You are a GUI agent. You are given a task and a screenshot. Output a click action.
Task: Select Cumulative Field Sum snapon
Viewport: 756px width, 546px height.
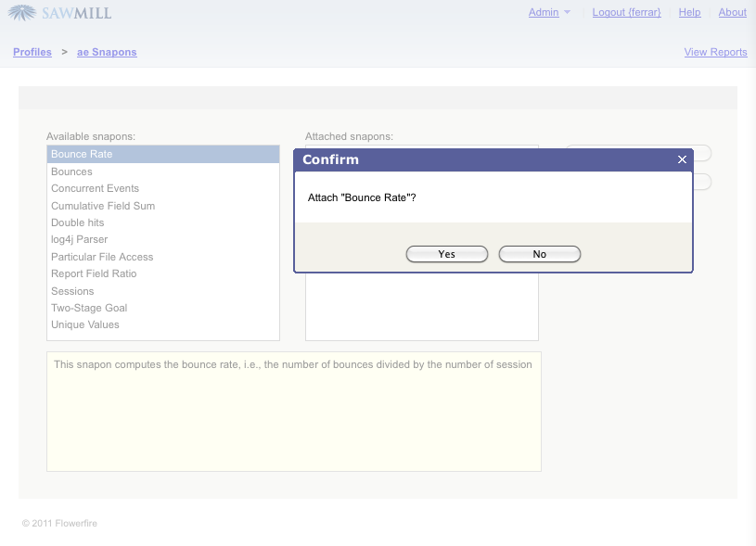coord(103,206)
